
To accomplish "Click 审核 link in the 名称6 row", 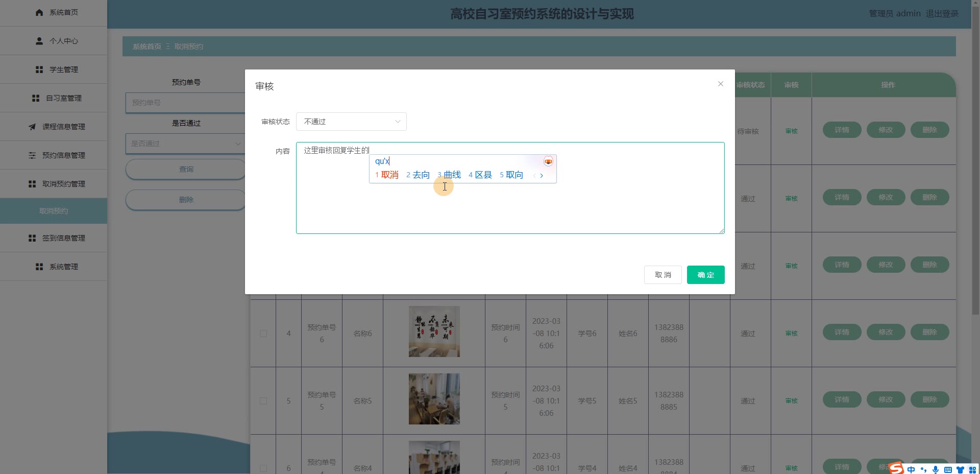I will 792,334.
